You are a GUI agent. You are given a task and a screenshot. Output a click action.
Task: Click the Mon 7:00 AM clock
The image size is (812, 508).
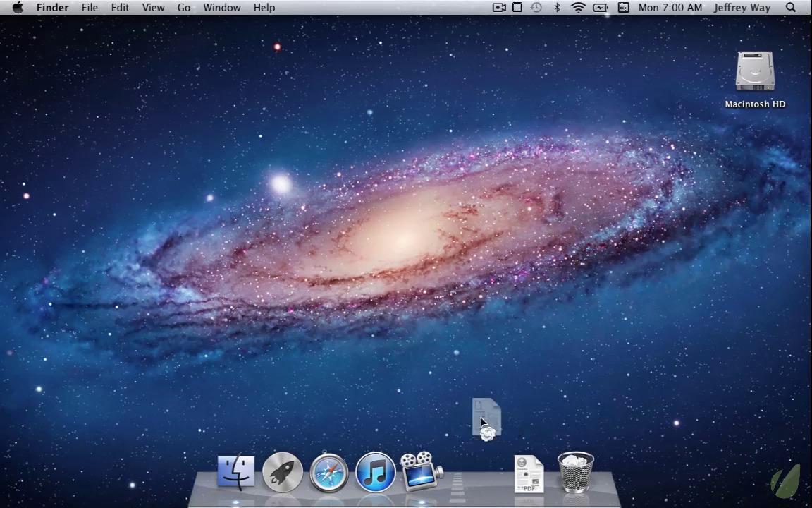point(670,8)
